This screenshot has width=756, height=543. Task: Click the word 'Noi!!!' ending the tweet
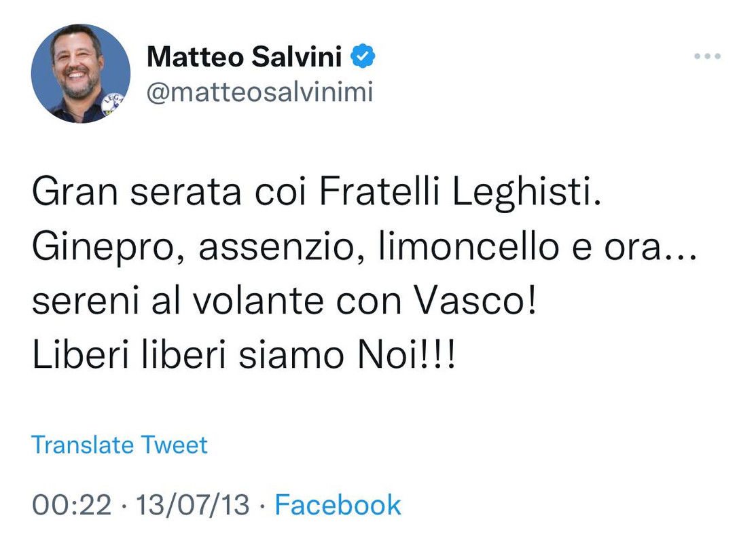tap(406, 356)
